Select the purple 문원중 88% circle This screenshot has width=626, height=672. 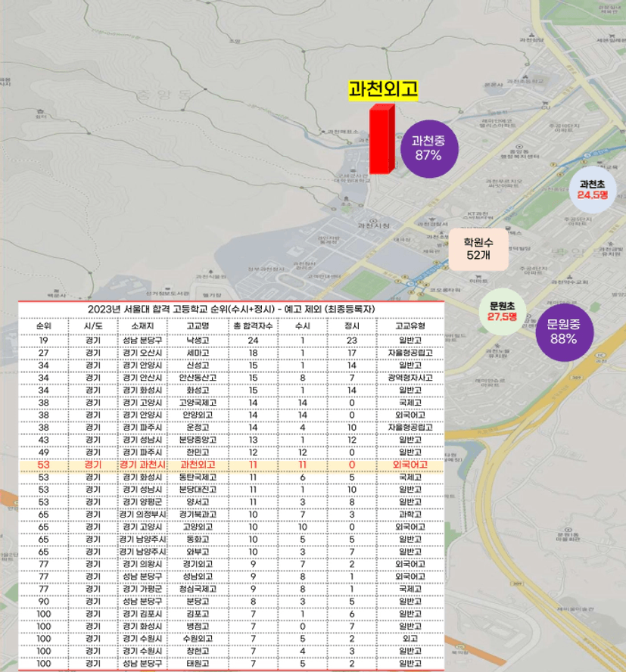click(563, 331)
